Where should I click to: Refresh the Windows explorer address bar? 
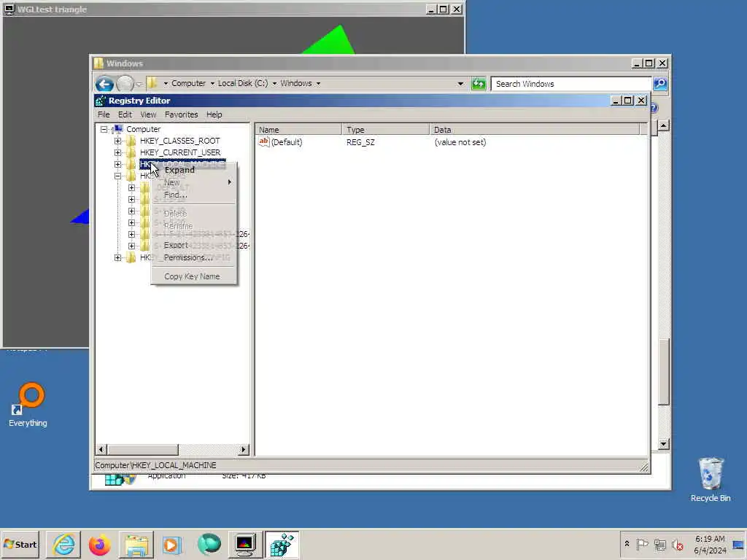(479, 84)
